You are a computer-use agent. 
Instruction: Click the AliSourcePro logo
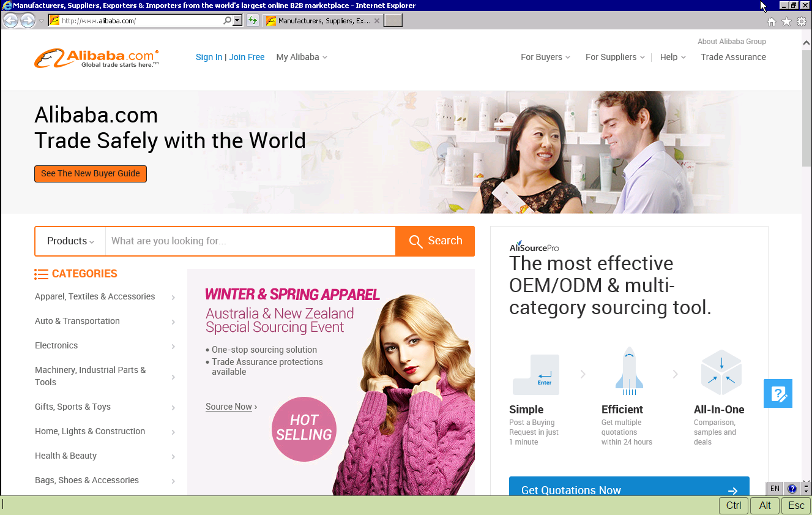(534, 246)
